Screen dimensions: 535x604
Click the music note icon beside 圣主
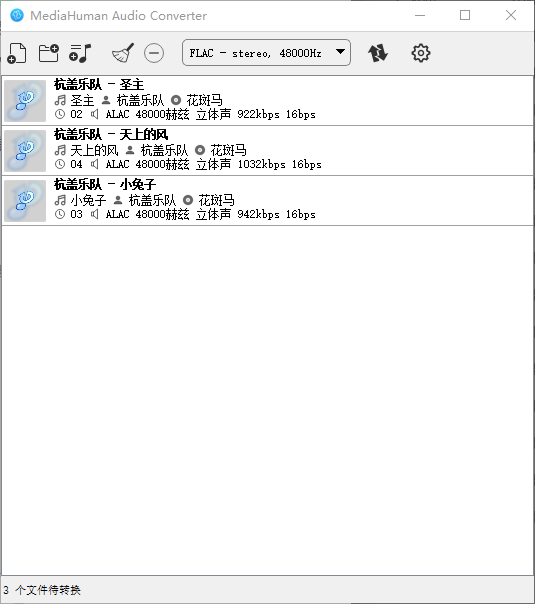point(60,101)
